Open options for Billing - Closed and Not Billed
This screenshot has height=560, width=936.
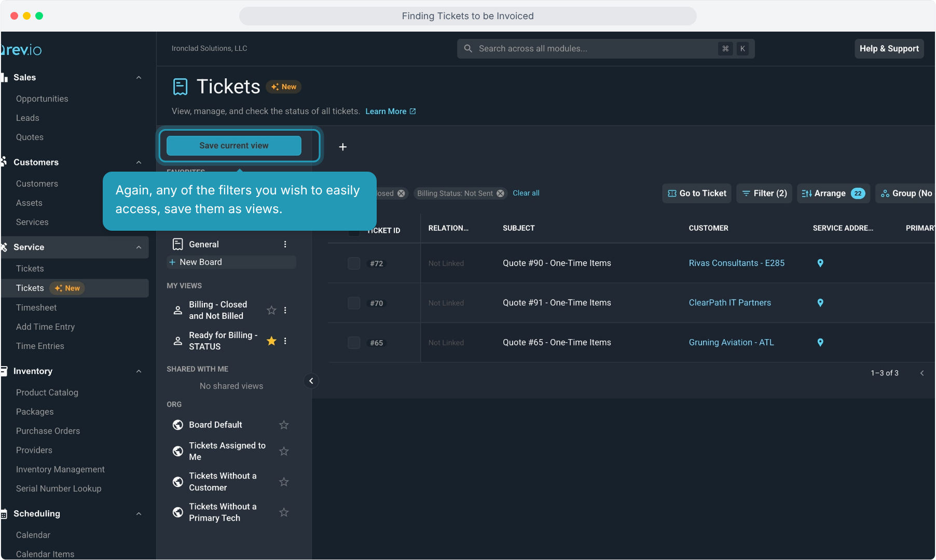(285, 310)
